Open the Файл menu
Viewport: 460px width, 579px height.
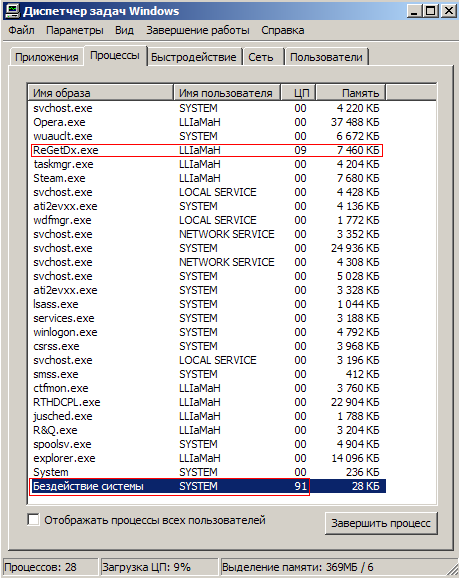(21, 30)
